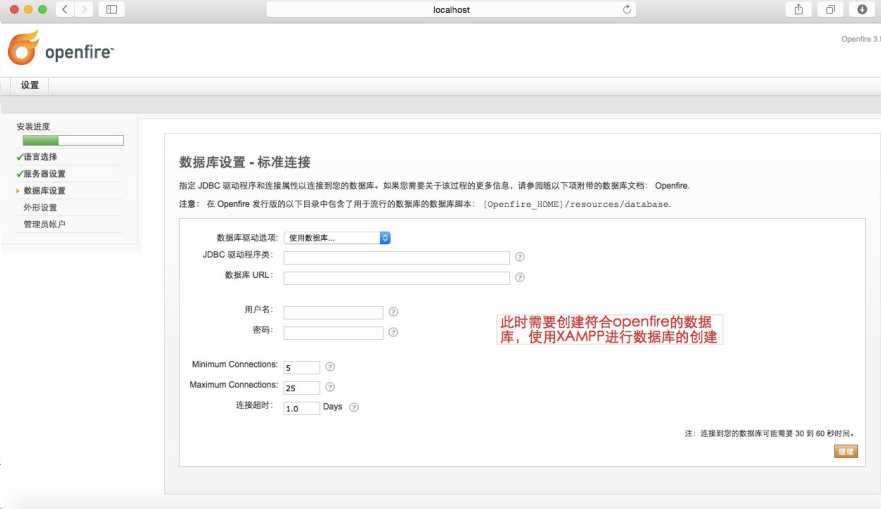Open help icon for JDBC 驱动程序类

(x=520, y=257)
